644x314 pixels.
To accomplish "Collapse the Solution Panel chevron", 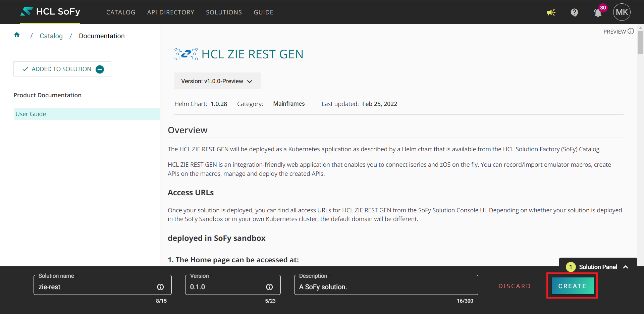I will coord(626,267).
